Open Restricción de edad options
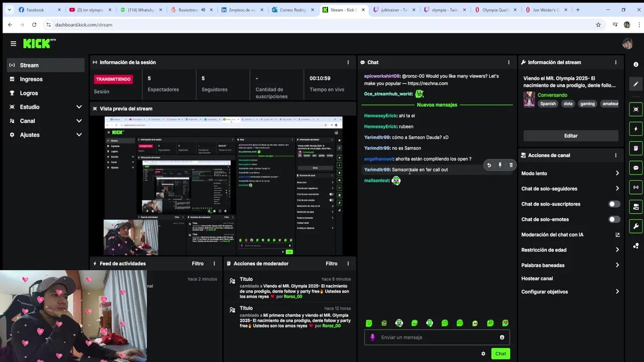 click(571, 250)
